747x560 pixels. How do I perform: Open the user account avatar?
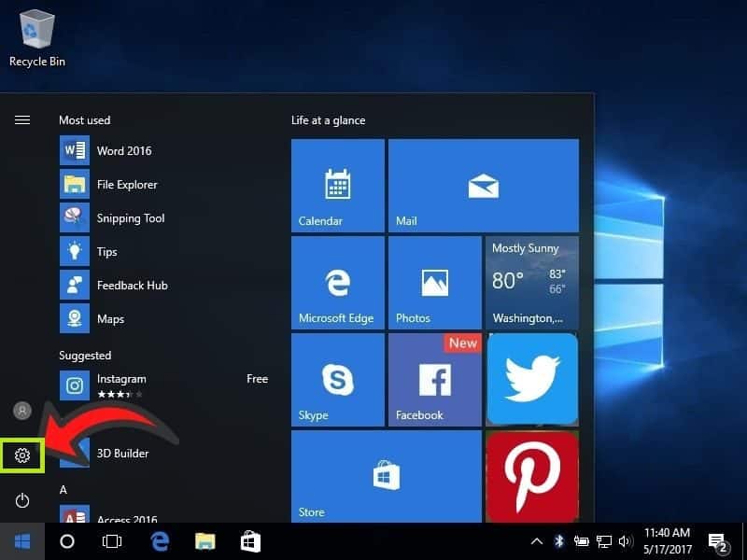click(21, 411)
